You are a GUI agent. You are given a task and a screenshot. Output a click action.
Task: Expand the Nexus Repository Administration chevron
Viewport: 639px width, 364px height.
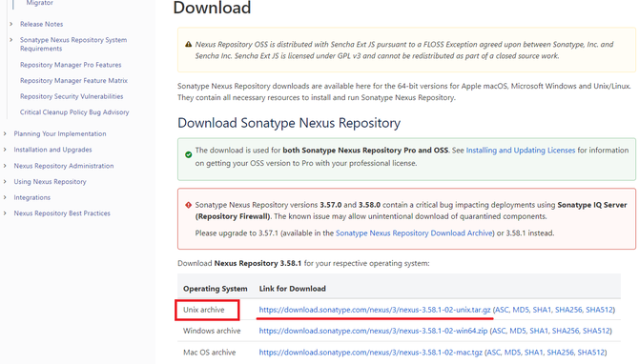pos(5,166)
